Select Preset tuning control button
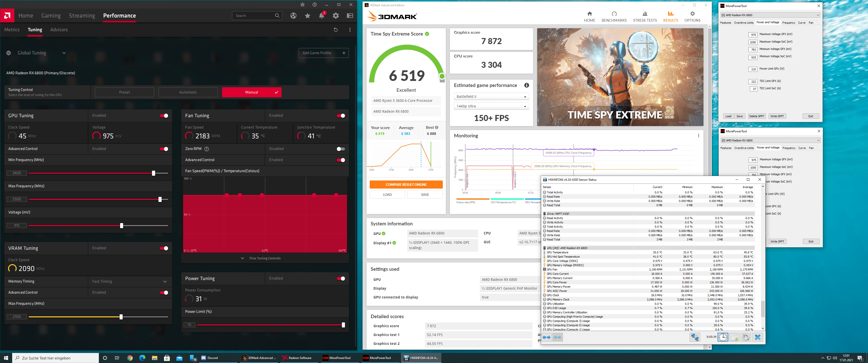Image resolution: width=868 pixels, height=363 pixels. tap(124, 92)
